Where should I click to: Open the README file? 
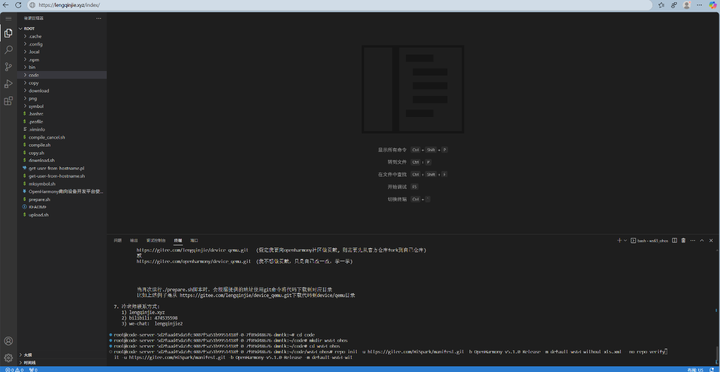[x=62, y=207]
